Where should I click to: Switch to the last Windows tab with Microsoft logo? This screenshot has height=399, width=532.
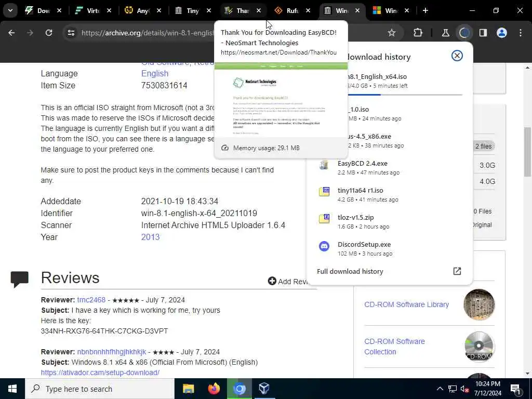click(x=391, y=10)
